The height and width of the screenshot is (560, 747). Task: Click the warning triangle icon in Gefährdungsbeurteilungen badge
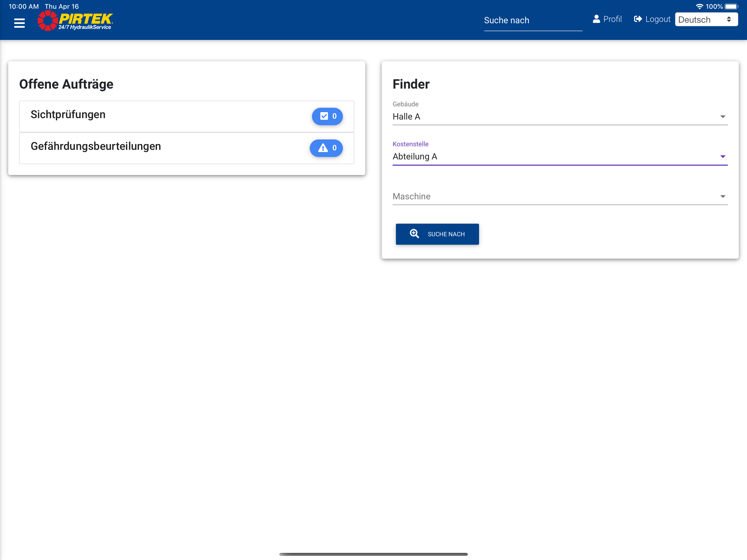point(323,148)
